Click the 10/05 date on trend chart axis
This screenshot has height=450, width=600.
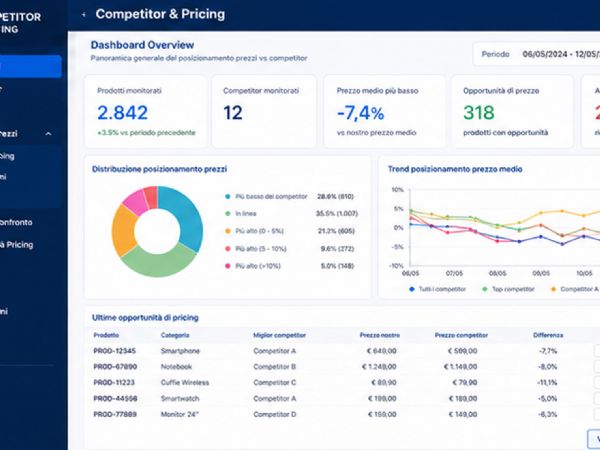[584, 274]
